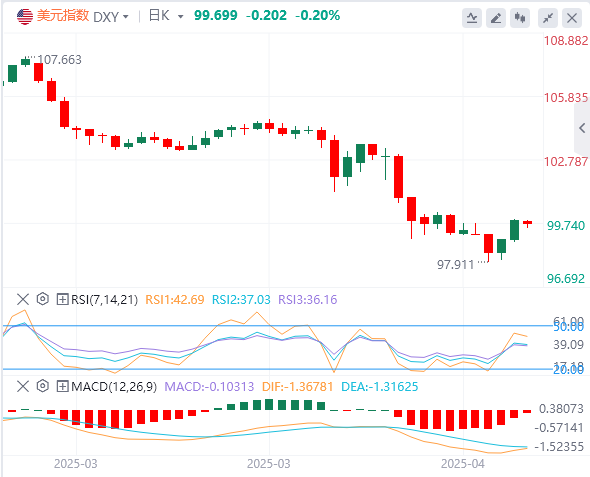Select the 2025-04 date axis marker

point(462,464)
